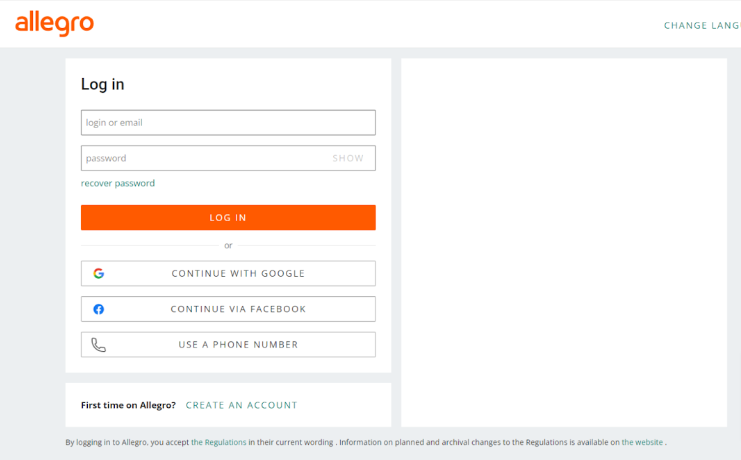Focus the password field

[228, 158]
